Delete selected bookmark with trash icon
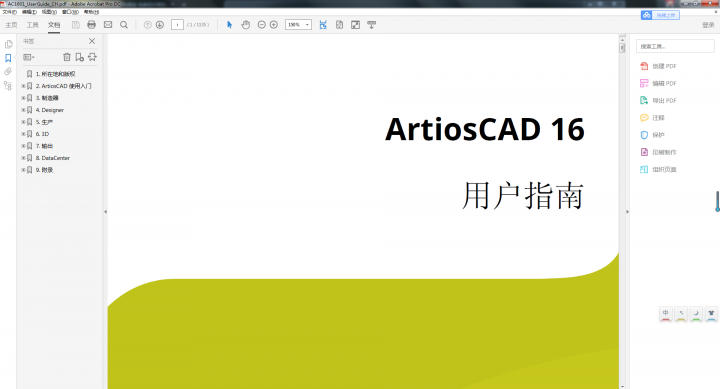Viewport: 720px width, 389px height. 67,57
